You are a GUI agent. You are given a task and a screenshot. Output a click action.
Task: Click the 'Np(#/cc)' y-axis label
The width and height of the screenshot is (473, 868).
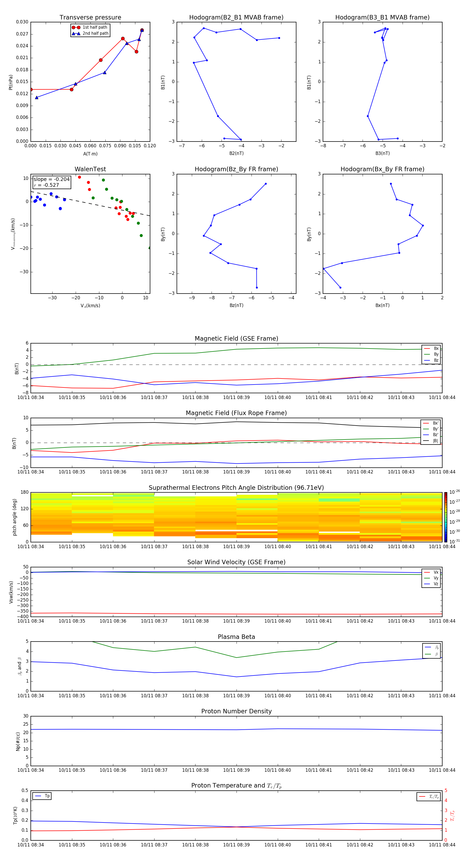click(x=18, y=741)
